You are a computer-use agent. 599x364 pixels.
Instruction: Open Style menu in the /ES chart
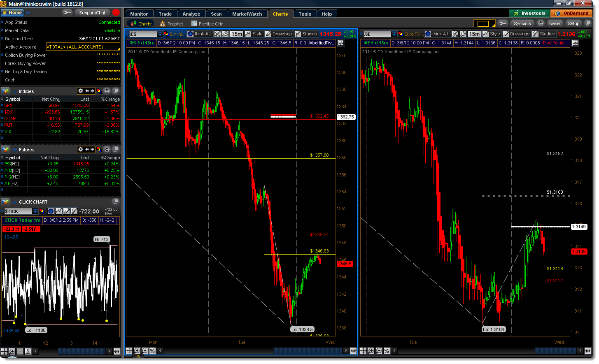point(254,34)
